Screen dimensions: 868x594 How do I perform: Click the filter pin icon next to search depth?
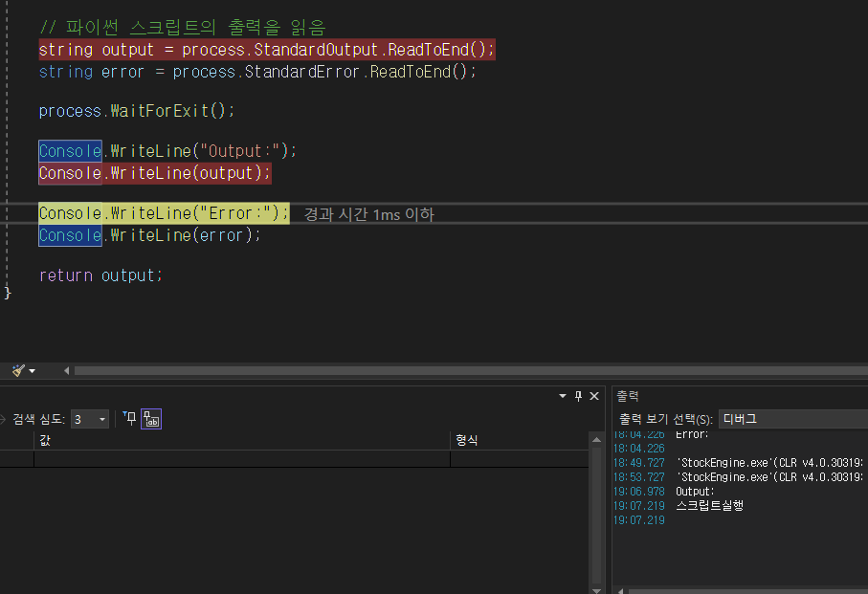(x=129, y=419)
